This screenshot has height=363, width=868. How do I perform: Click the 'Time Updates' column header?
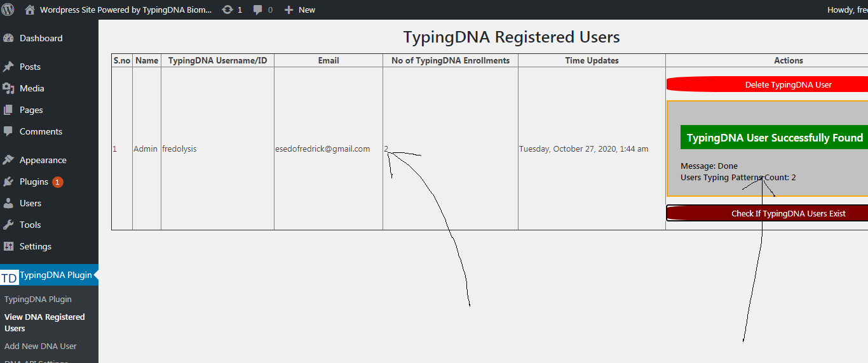592,60
